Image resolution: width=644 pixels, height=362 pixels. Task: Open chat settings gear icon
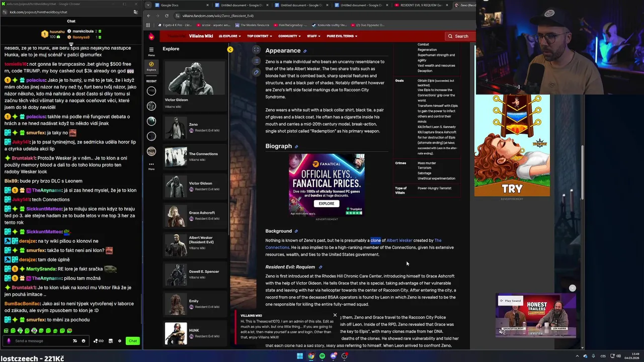[x=120, y=341]
